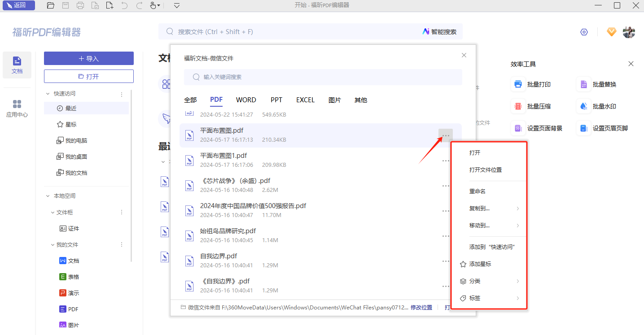Click the VIP diamond icon at top right
644x335 pixels.
pyautogui.click(x=611, y=32)
